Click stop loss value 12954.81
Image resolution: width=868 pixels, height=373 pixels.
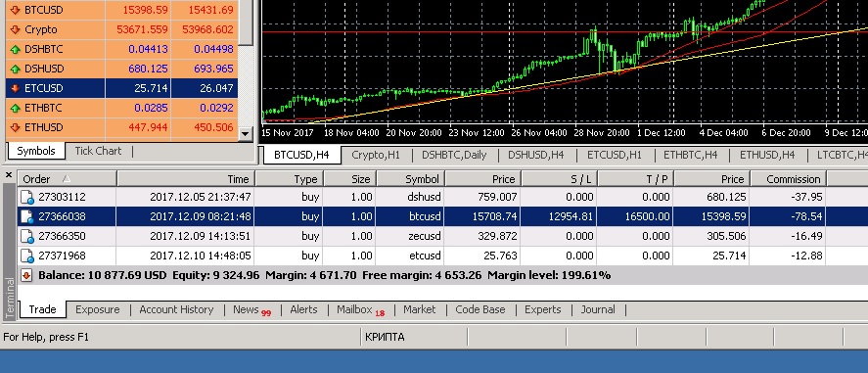[x=571, y=216]
